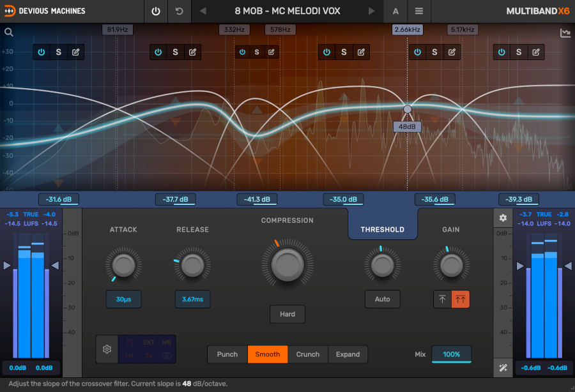Solo the 2.66kHz band
Screen dimensions: 575x392
pyautogui.click(x=434, y=52)
